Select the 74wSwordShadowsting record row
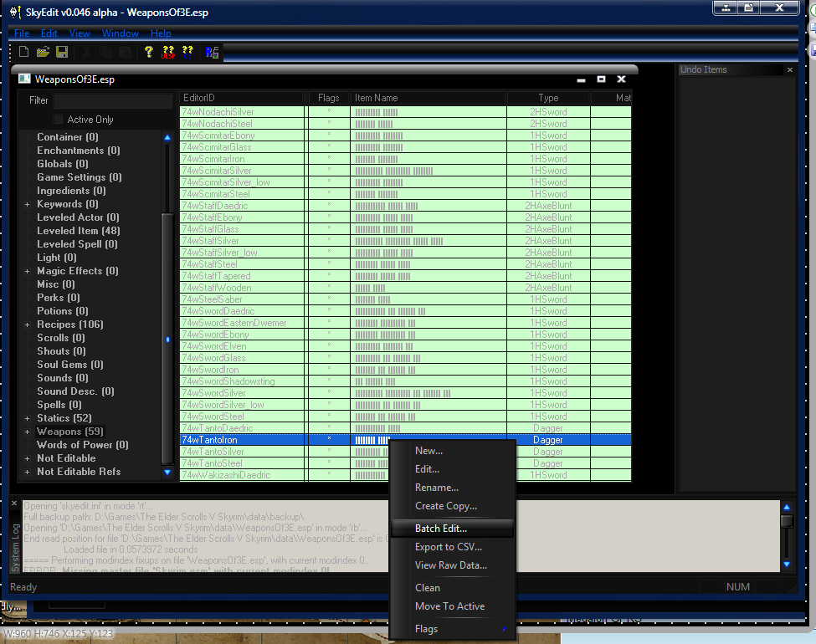This screenshot has height=644, width=816. (405, 381)
